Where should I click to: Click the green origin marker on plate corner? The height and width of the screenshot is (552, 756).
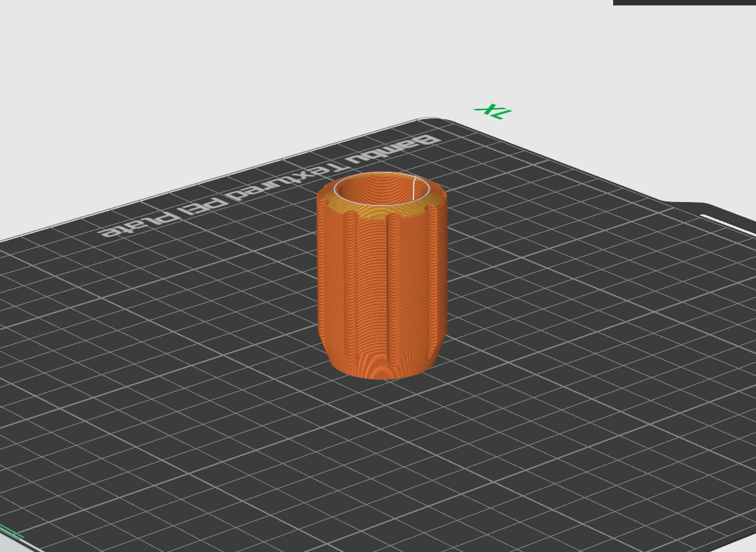10,531
